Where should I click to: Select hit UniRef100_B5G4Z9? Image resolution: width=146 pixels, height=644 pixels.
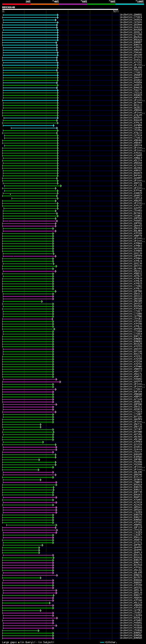click(131, 40)
